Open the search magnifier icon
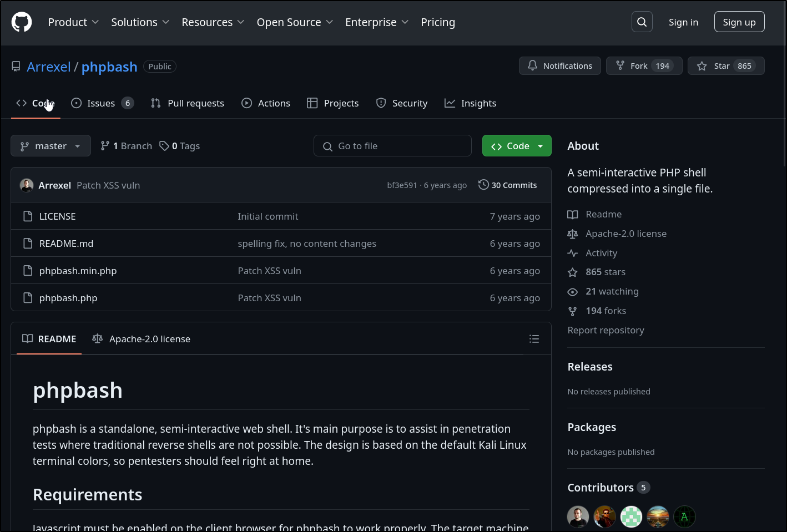 pyautogui.click(x=642, y=22)
